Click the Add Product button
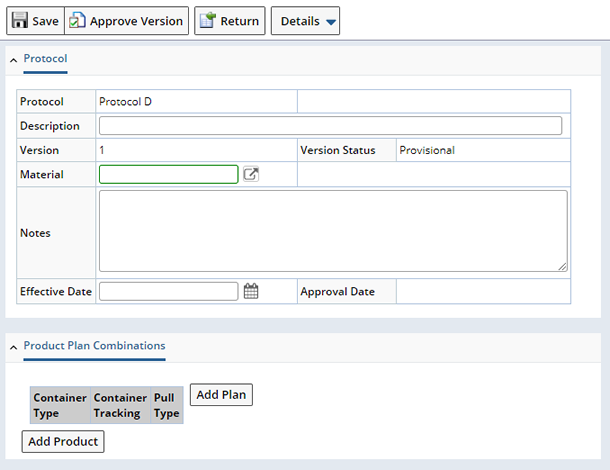The height and width of the screenshot is (470, 610). pos(63,441)
